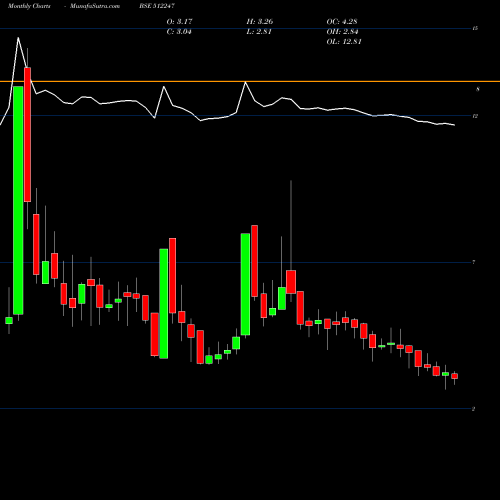
Task: Select the 'BSE 512247' ticker label
Action: click(x=157, y=6)
